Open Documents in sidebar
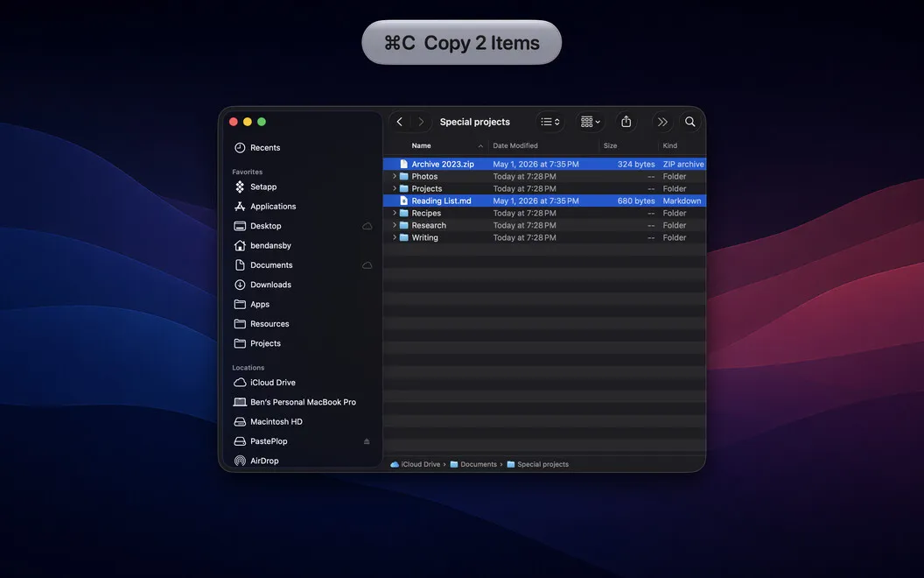The height and width of the screenshot is (578, 924). pos(271,264)
